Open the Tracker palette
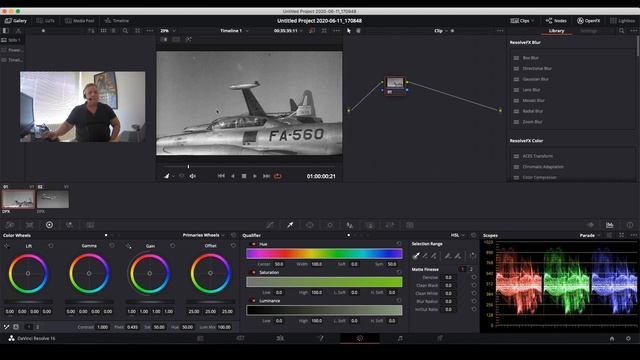The image size is (640, 360). [330, 225]
